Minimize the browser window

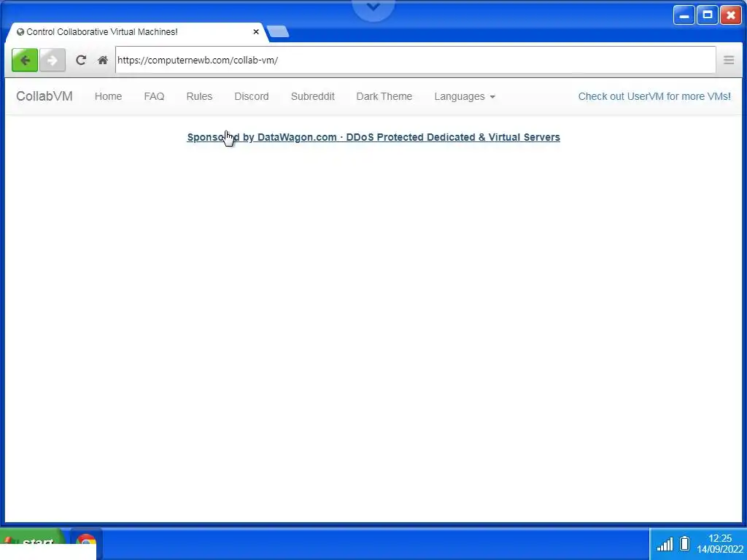[x=684, y=15]
